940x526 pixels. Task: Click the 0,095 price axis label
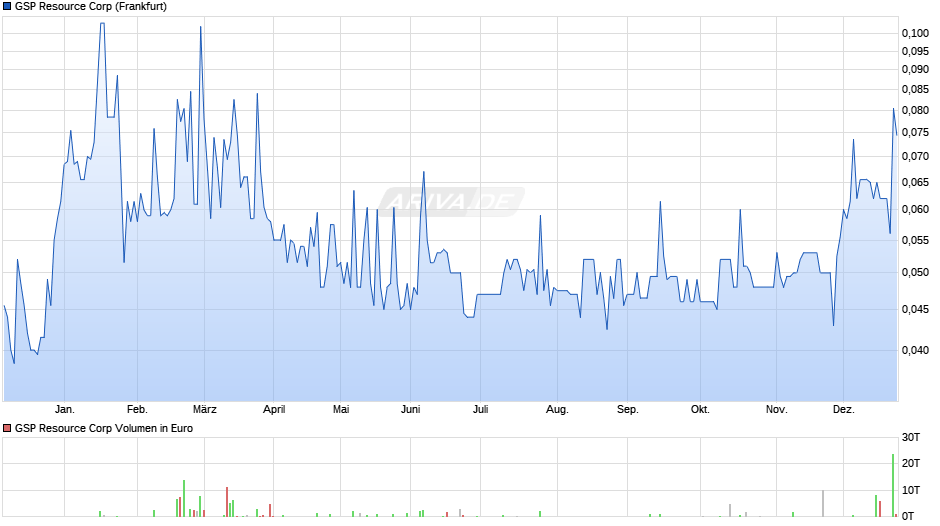pos(915,52)
